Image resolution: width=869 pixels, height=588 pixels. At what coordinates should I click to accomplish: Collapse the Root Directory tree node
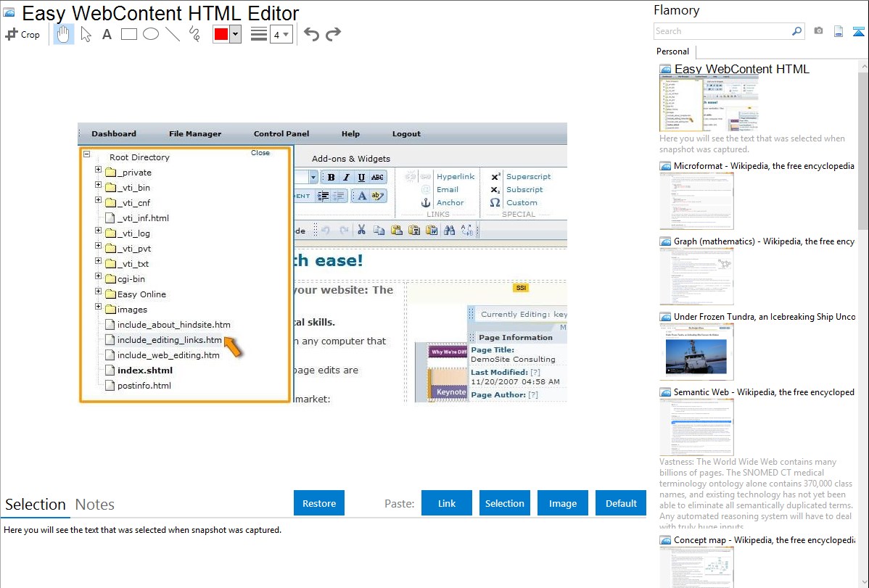coord(87,154)
